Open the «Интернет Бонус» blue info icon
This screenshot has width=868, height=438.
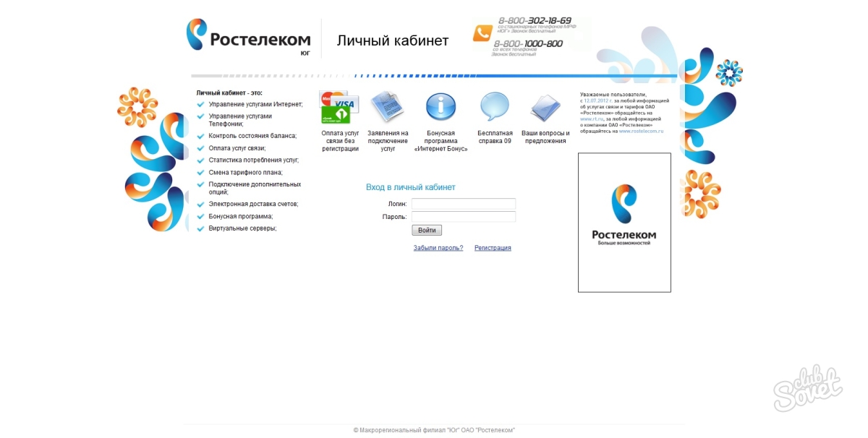click(441, 106)
